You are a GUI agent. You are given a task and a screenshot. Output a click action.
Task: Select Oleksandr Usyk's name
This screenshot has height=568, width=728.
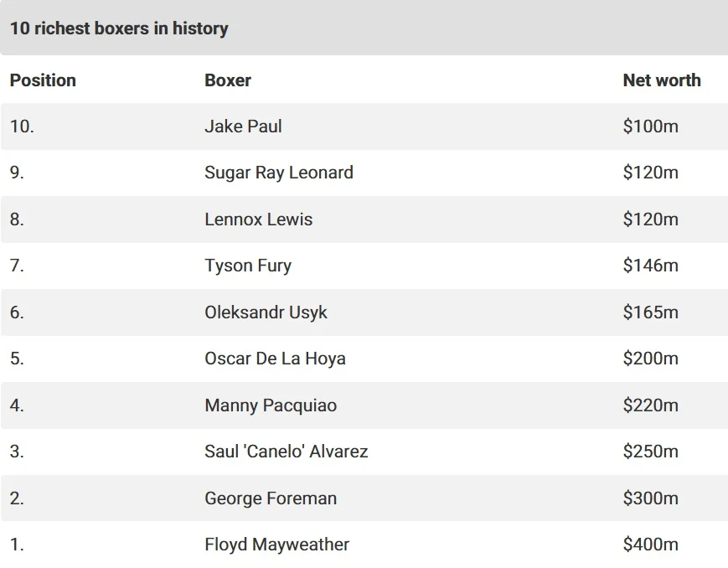point(266,312)
